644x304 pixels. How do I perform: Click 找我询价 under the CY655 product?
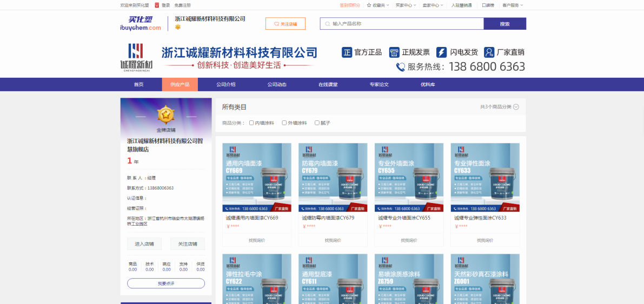409,240
